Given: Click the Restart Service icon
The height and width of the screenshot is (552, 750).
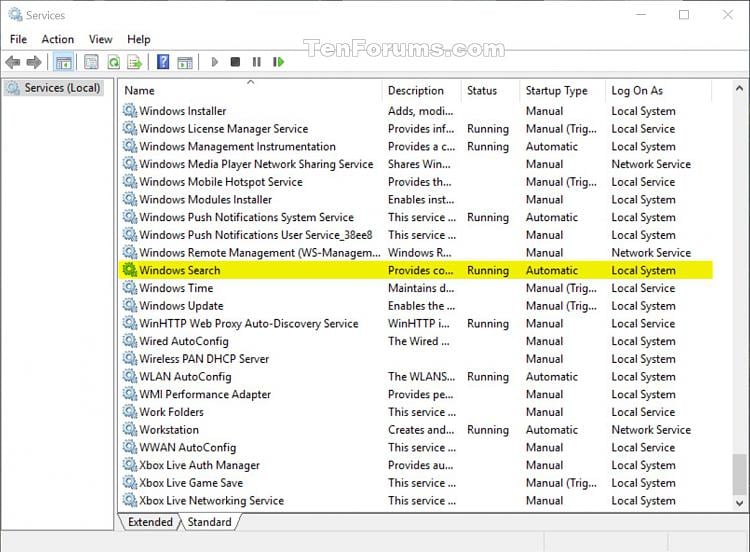Looking at the screenshot, I should click(278, 62).
